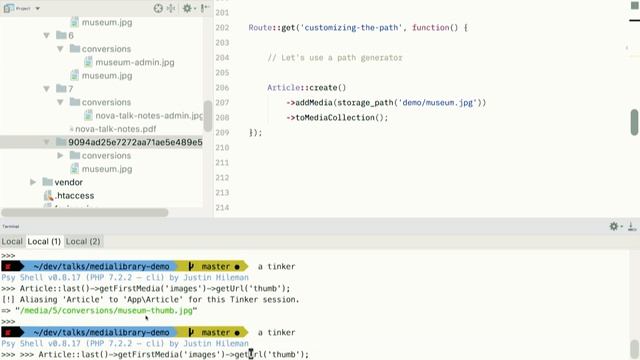This screenshot has height=360, width=640.
Task: Click line number 202 in the gutter
Action: (222, 28)
